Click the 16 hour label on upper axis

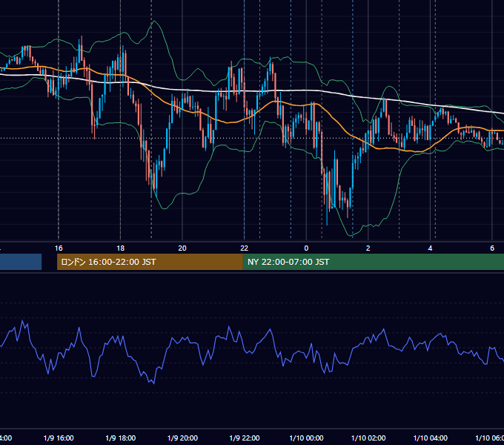click(59, 248)
